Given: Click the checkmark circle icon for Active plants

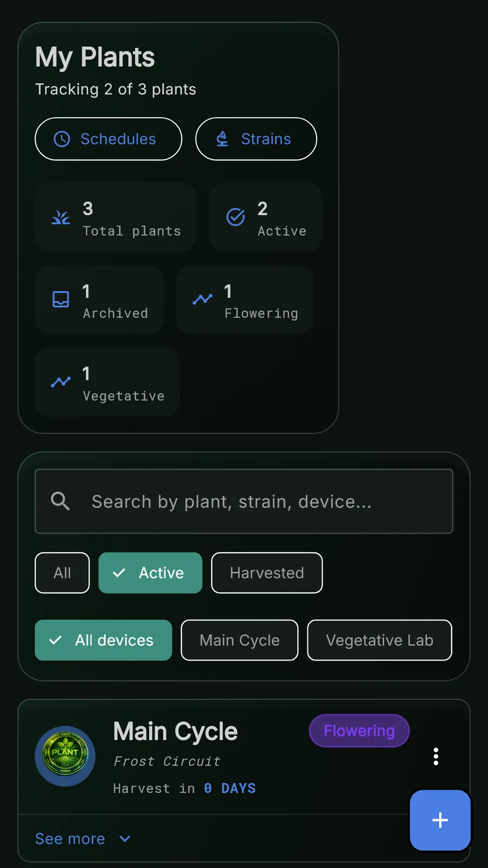Looking at the screenshot, I should point(235,217).
